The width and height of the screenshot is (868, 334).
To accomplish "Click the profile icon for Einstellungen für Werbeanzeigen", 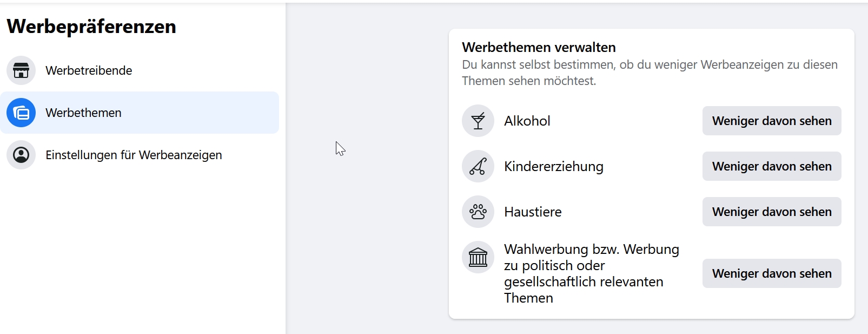I will pyautogui.click(x=21, y=155).
